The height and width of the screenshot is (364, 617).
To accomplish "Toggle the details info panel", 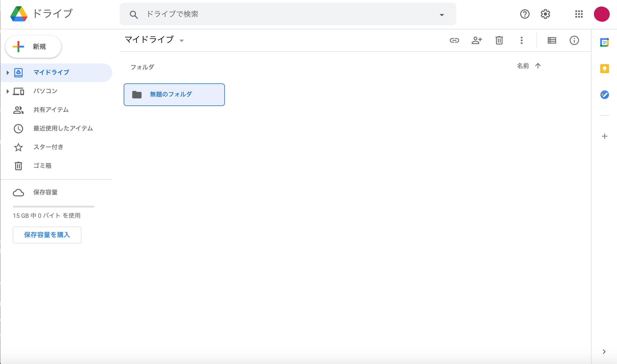I will coord(574,40).
